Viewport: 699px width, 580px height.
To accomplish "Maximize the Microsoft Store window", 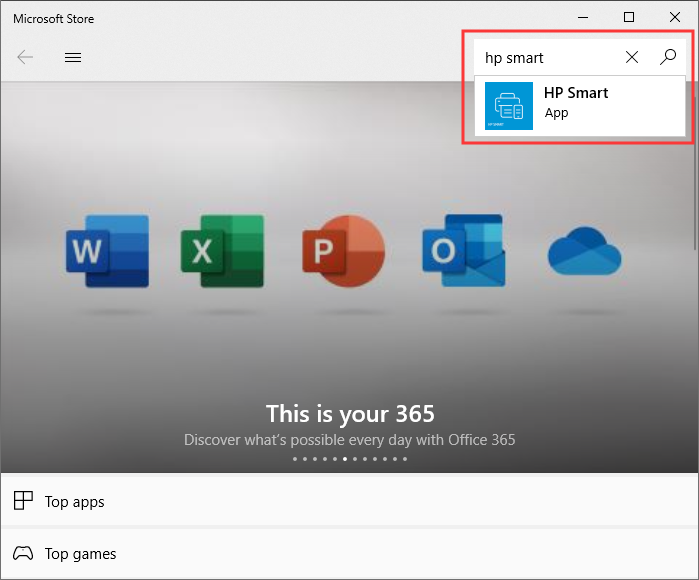I will tap(629, 18).
